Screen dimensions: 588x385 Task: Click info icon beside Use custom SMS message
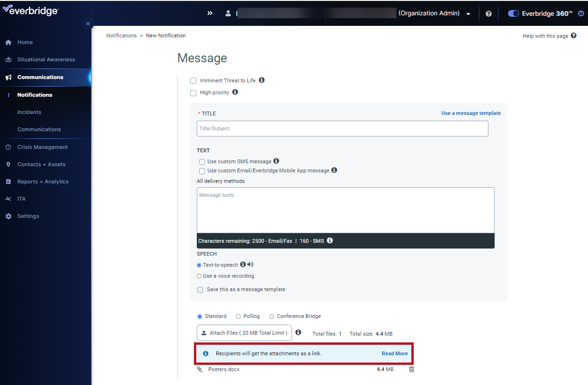[276, 161]
